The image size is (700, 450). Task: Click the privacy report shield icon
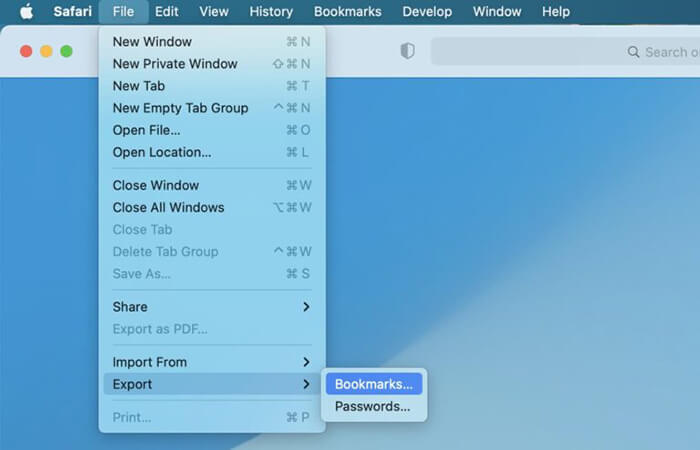(407, 51)
